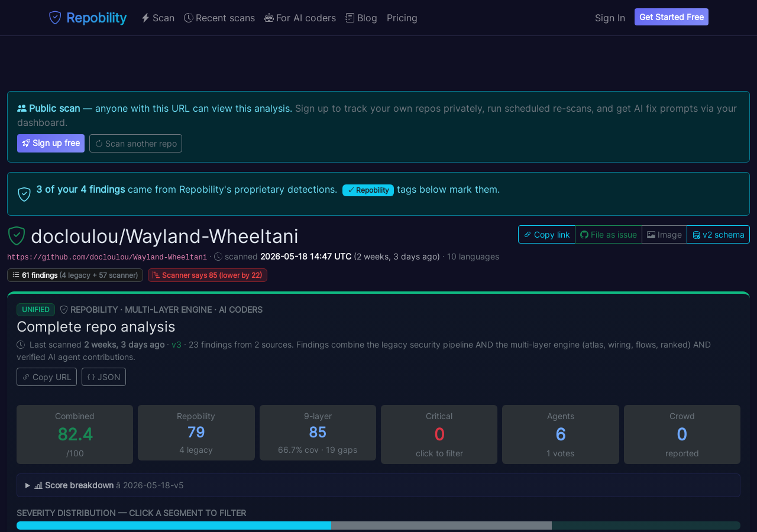Viewport: 757px width, 532px height.
Task: Open the Image export button
Action: click(x=664, y=235)
